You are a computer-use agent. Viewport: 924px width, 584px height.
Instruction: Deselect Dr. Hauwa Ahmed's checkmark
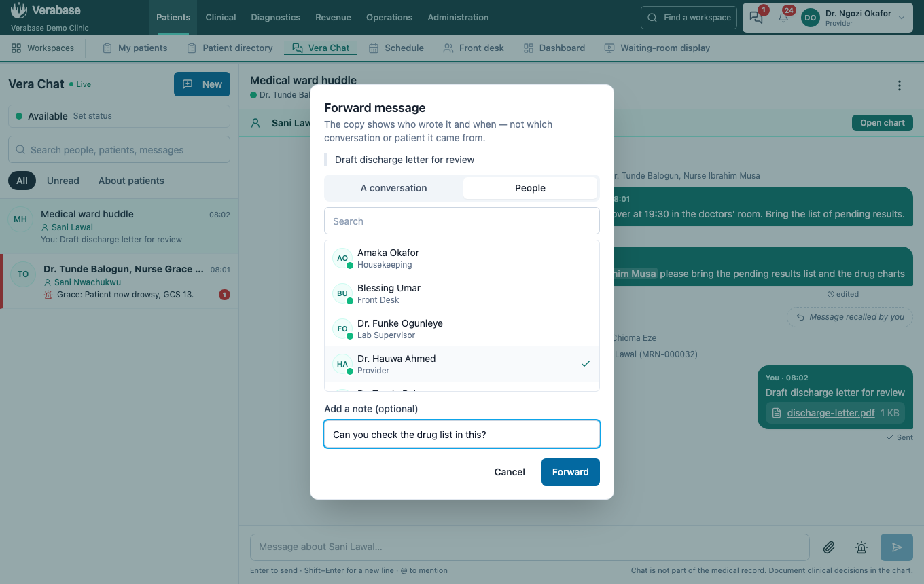(586, 364)
